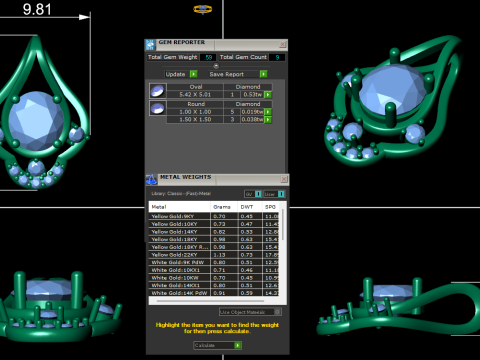Click the SPG column header
This screenshot has height=360, width=480.
(271, 207)
